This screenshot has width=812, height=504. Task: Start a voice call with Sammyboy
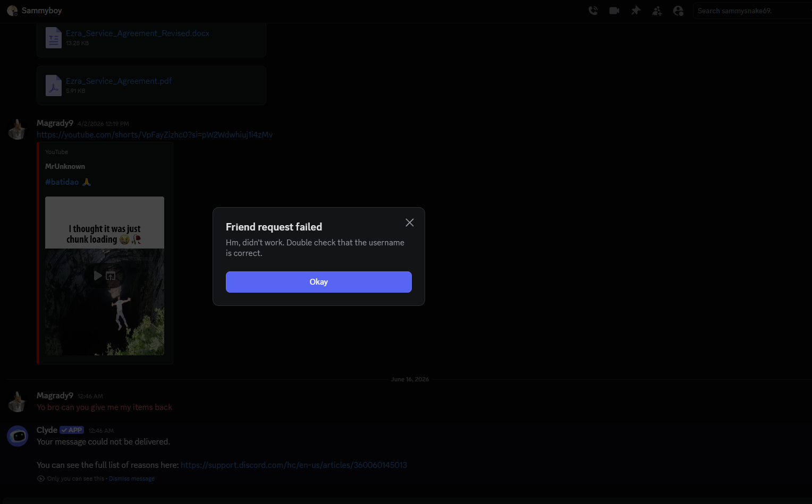pos(593,11)
